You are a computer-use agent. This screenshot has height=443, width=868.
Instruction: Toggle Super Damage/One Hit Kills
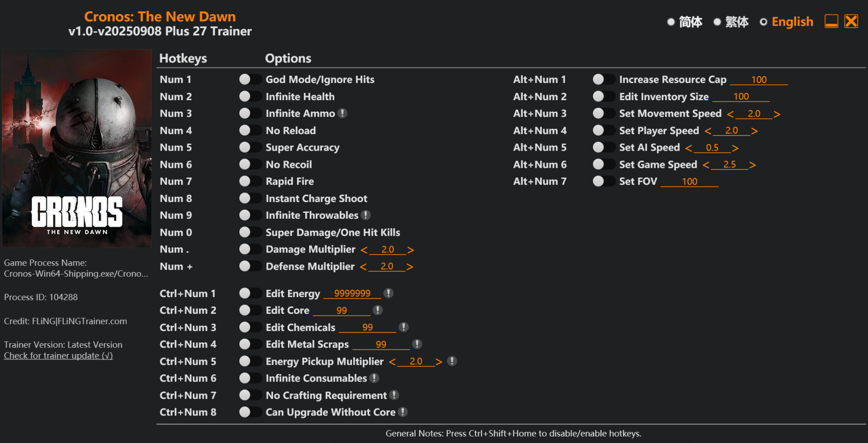pos(250,232)
